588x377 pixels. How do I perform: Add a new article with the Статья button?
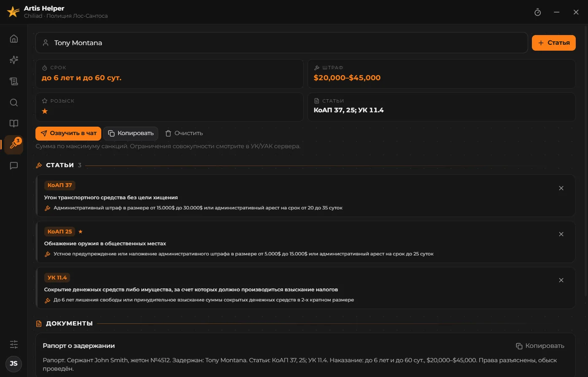pyautogui.click(x=553, y=43)
